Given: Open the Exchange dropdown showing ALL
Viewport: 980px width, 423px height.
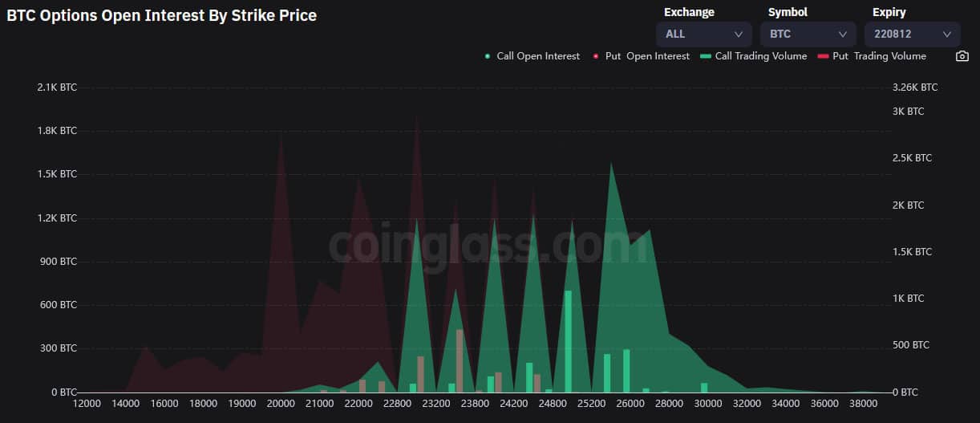Looking at the screenshot, I should (x=703, y=35).
